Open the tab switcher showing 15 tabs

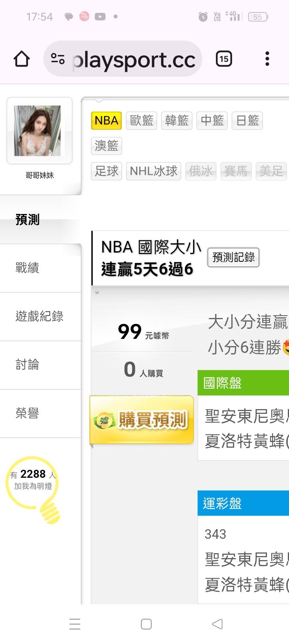tap(224, 59)
